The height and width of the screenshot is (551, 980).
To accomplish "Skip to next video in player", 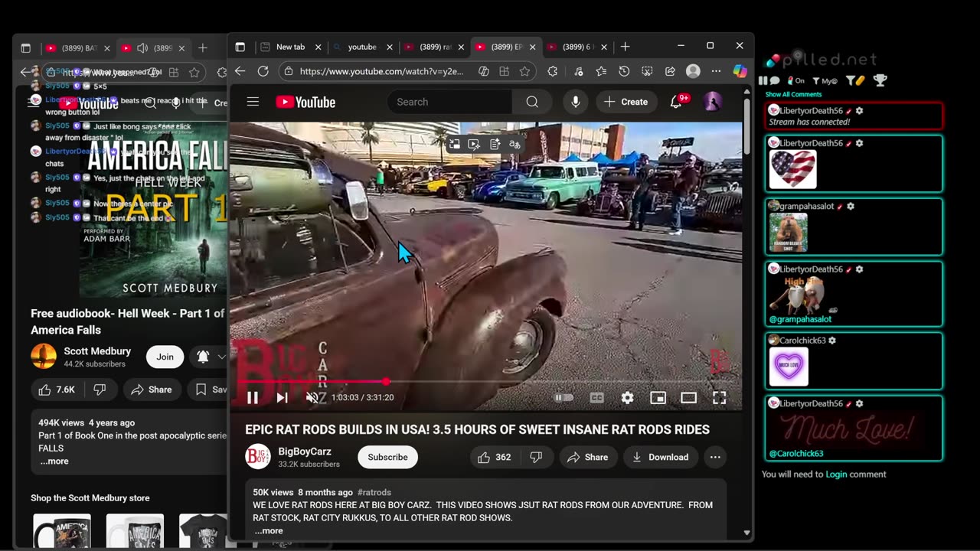I will (x=282, y=397).
